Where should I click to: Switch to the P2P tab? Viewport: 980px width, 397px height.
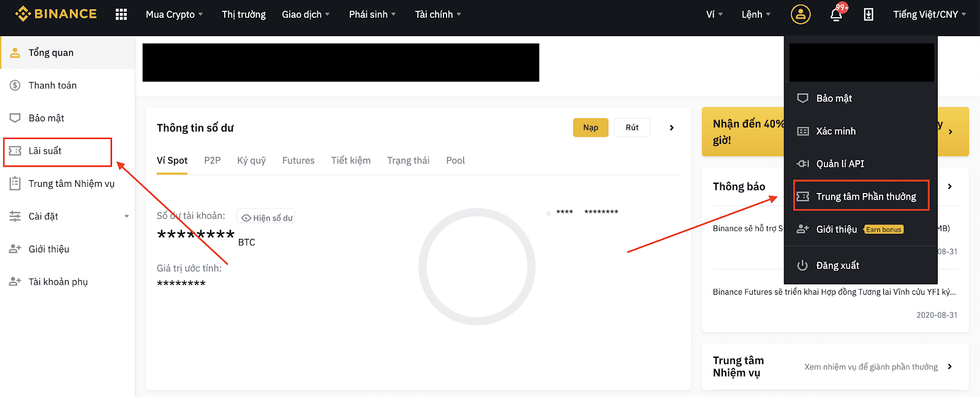point(213,161)
